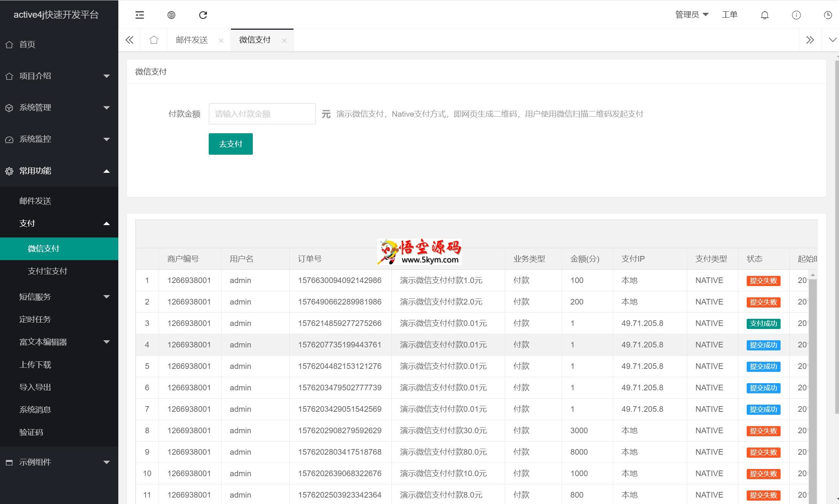Click the 商户编号 column header
839x504 pixels.
click(x=183, y=259)
